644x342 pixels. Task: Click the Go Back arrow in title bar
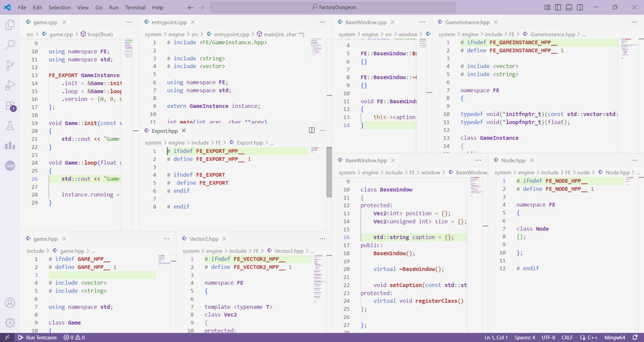[190, 7]
